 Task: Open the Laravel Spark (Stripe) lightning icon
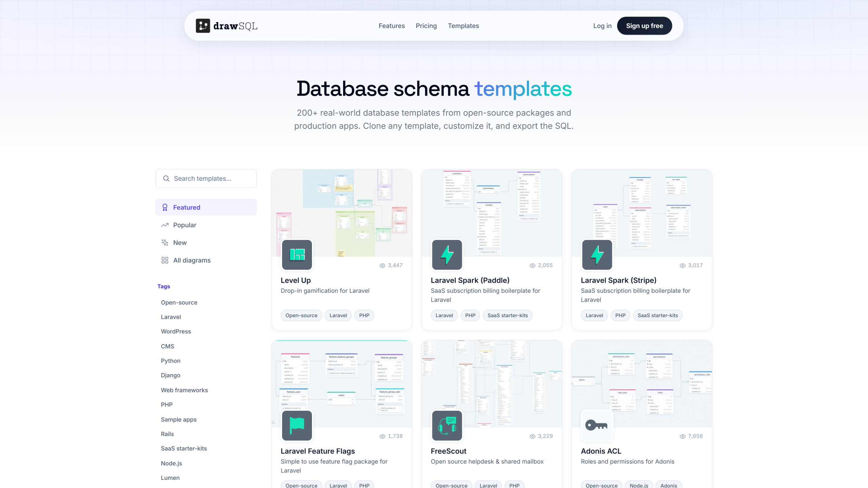(597, 255)
